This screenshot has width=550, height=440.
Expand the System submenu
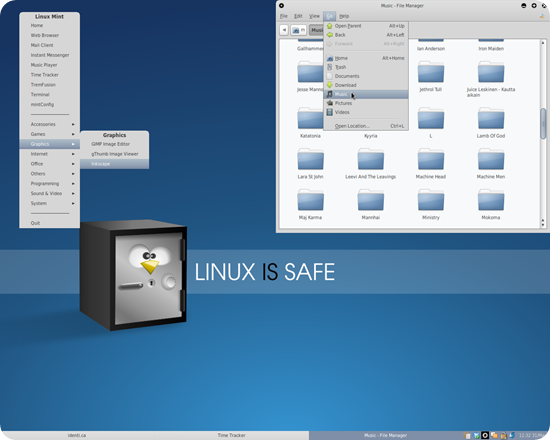[49, 203]
